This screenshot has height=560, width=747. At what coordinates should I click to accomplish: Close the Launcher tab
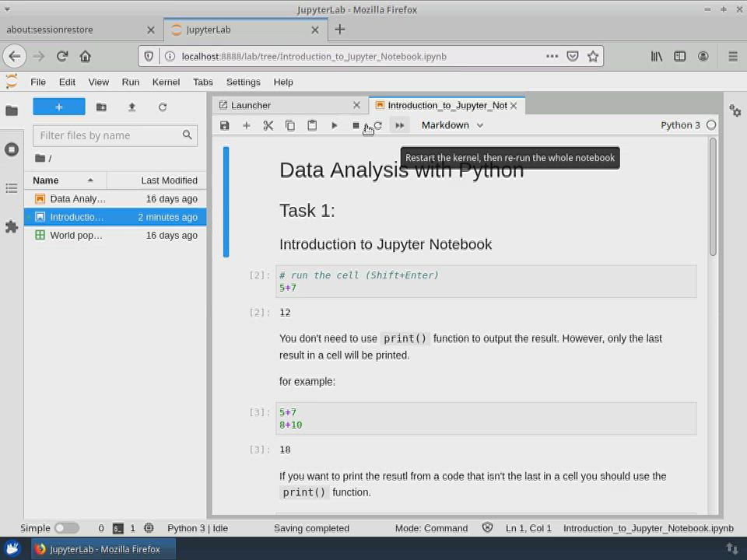coord(356,105)
